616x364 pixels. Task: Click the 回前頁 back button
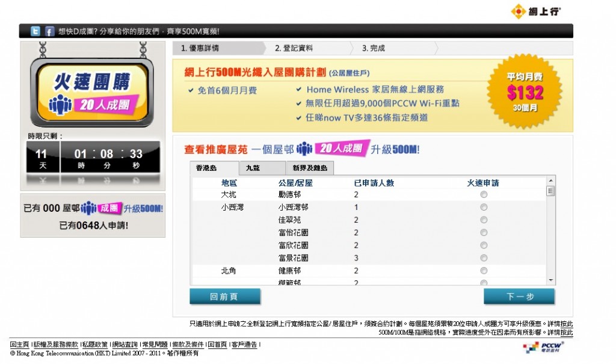(225, 297)
